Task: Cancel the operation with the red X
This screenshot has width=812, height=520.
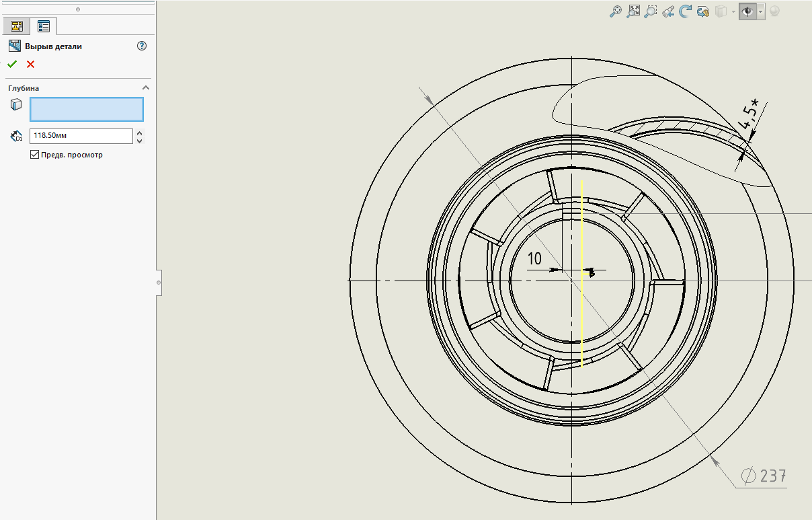Action: [x=30, y=65]
